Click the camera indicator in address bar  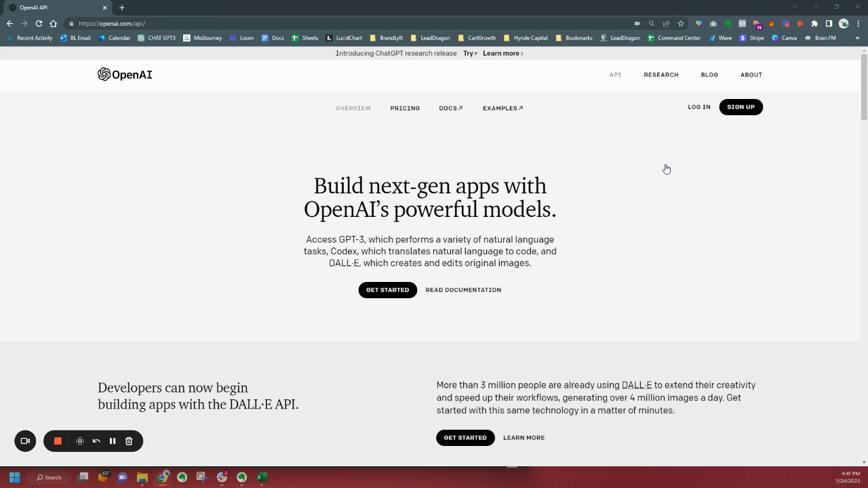click(637, 23)
